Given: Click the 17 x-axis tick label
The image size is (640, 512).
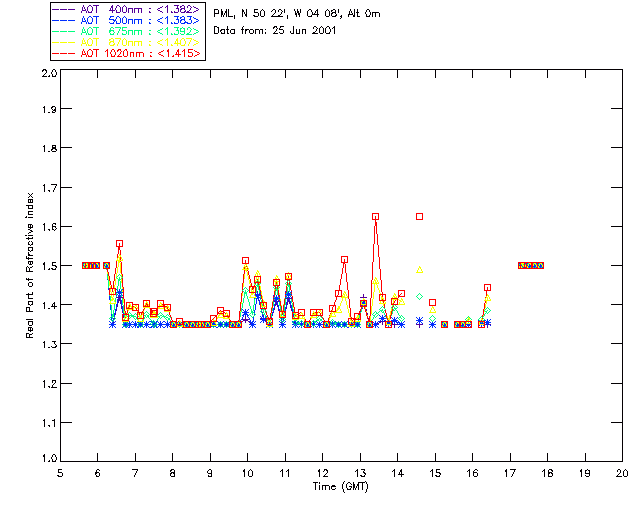Looking at the screenshot, I should [510, 473].
